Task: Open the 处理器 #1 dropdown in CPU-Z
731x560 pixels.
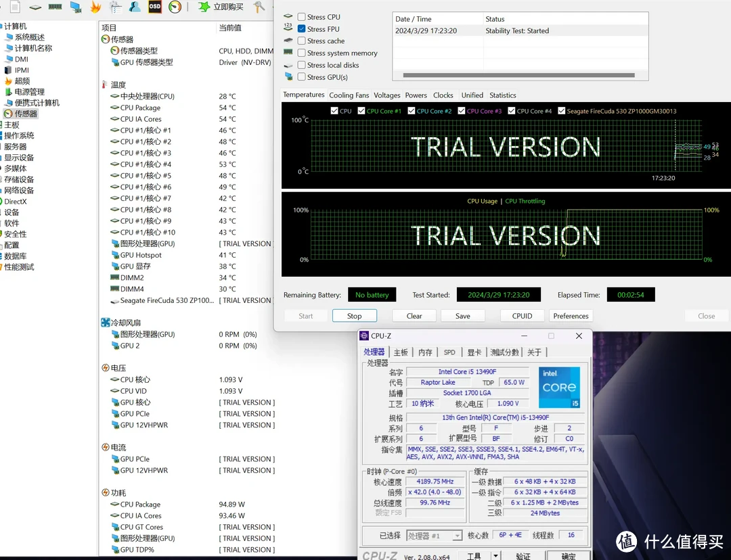Action: point(434,536)
